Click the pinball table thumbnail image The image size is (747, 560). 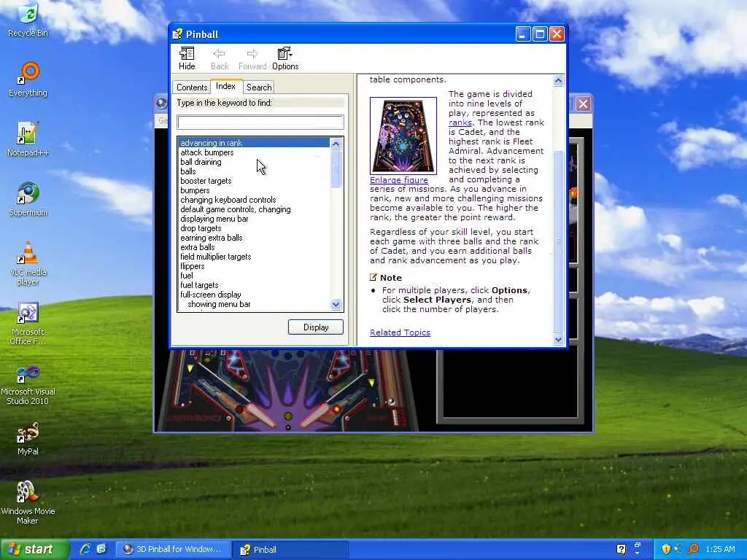click(x=403, y=136)
